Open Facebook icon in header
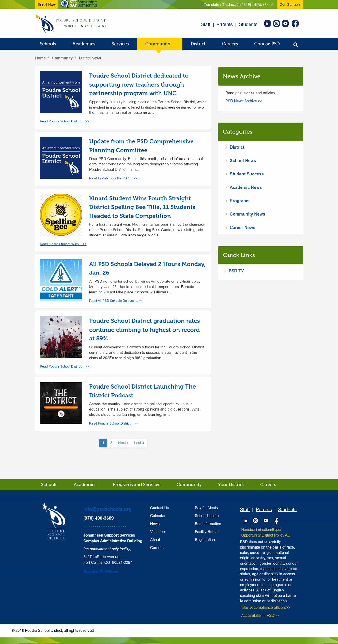The height and width of the screenshot is (644, 338). (x=295, y=23)
